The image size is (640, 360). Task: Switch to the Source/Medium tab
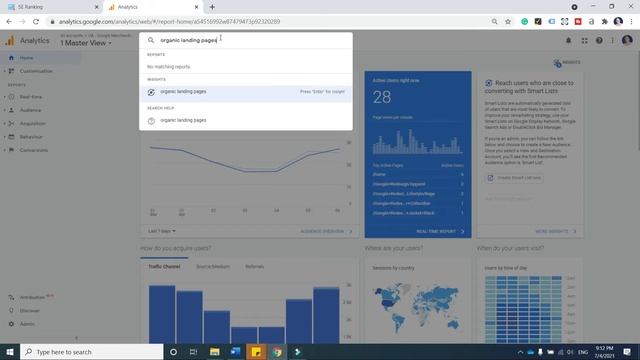tap(213, 267)
